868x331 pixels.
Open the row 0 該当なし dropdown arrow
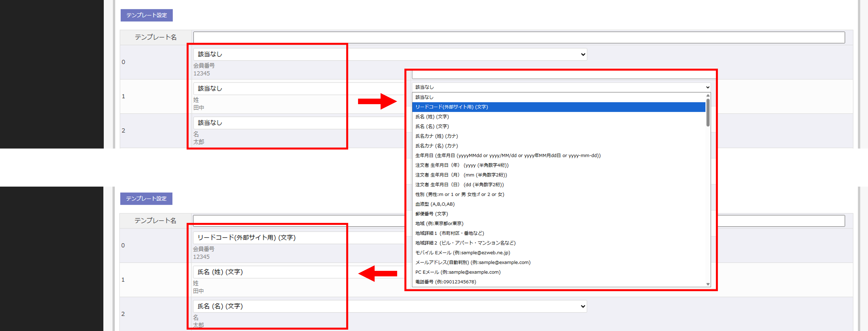583,55
